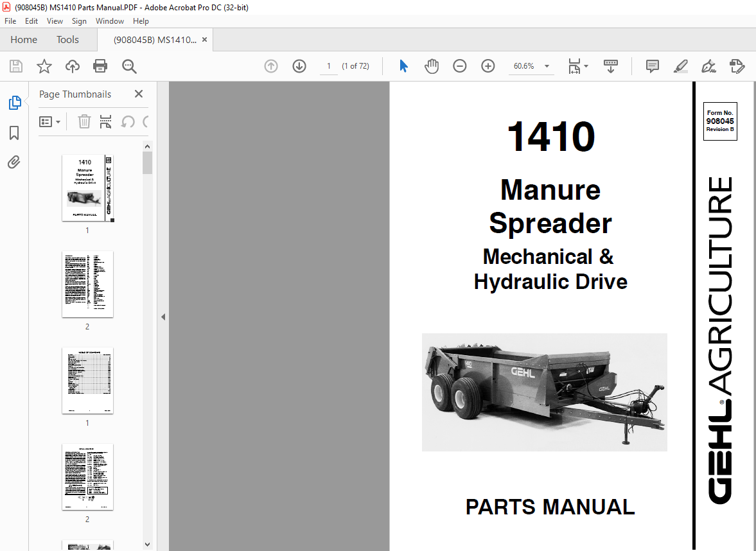Open the File menu
Viewport: 756px width, 551px height.
[10, 21]
